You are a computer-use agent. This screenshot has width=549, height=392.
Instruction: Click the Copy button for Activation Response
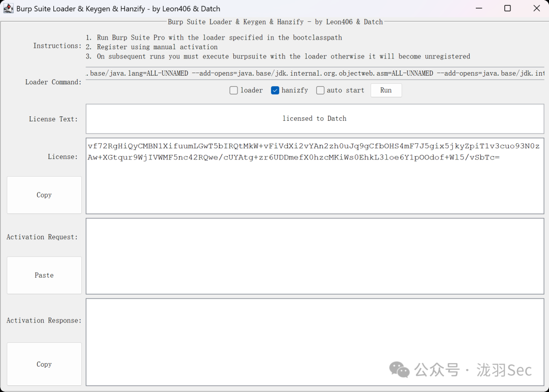pyautogui.click(x=44, y=364)
